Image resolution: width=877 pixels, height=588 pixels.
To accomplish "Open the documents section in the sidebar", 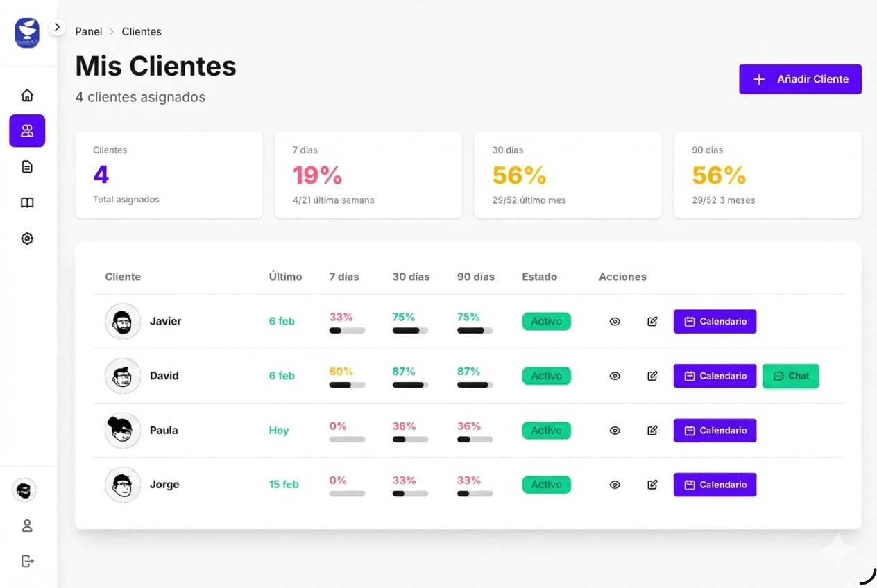I will coord(26,166).
